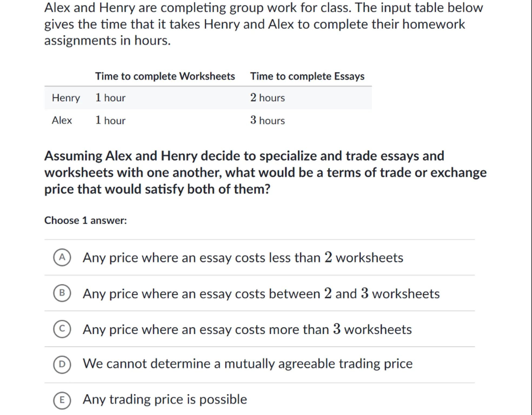Click the 'Choose 1 answer:' label
This screenshot has height=415, width=532.
point(85,220)
